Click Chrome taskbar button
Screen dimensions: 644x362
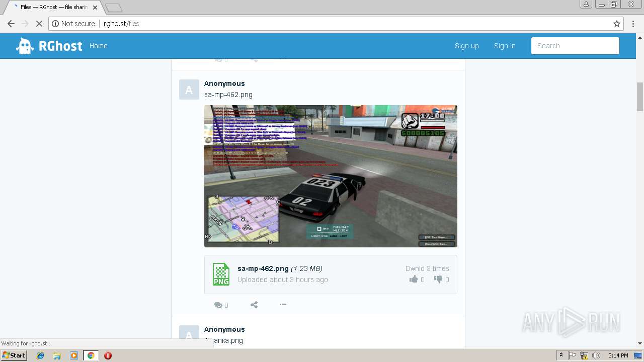[91, 355]
